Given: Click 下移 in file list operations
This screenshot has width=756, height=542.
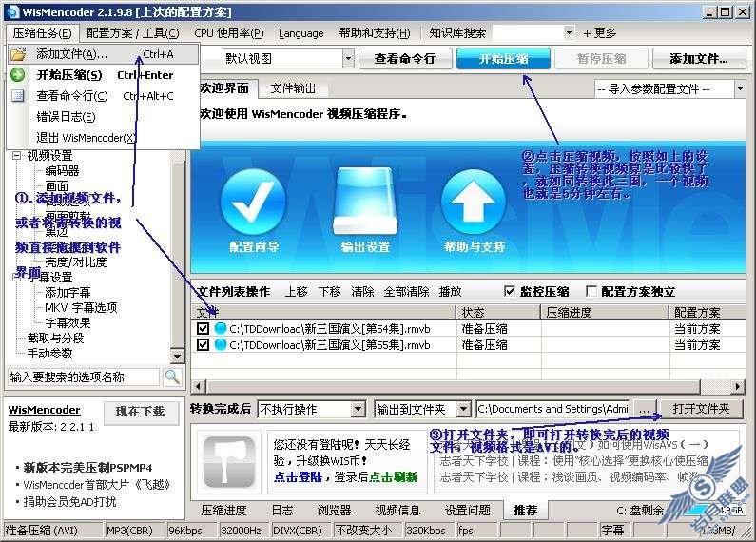Looking at the screenshot, I should (329, 291).
